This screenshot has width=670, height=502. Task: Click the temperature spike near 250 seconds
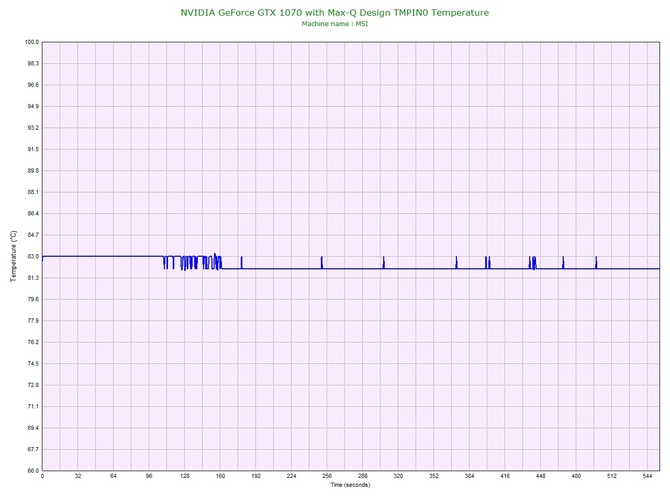[x=322, y=262]
